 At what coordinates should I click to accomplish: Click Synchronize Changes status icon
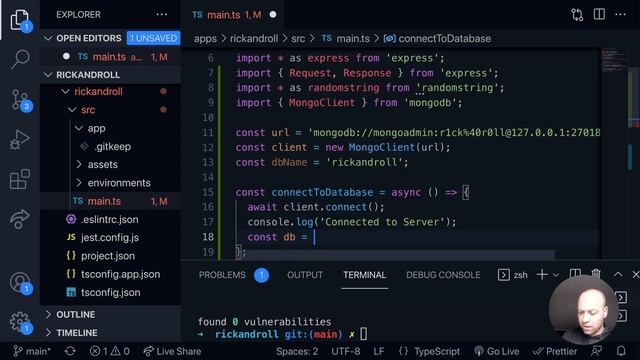click(x=70, y=351)
